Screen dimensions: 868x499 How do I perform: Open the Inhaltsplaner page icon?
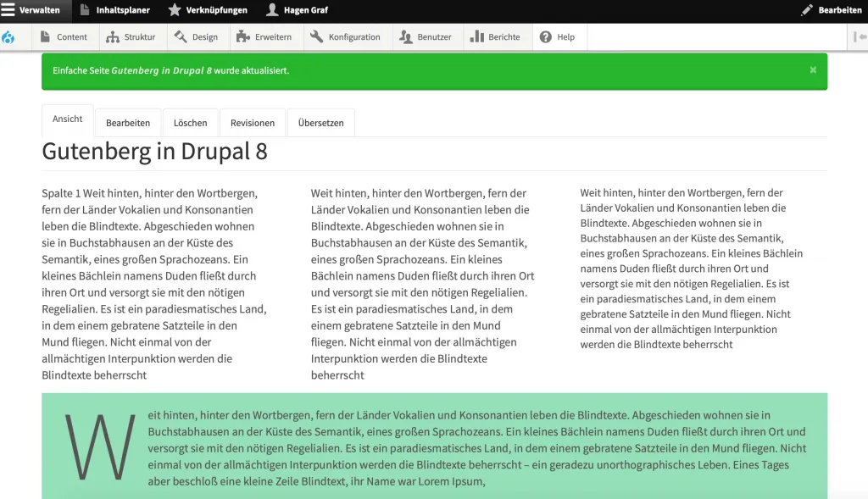85,10
